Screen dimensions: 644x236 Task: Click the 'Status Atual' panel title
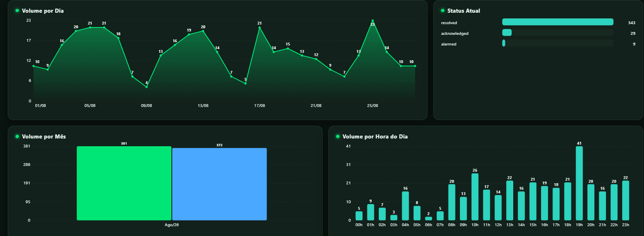click(x=464, y=11)
